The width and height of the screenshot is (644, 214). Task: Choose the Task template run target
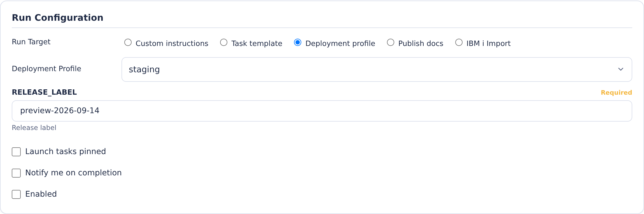coord(224,43)
